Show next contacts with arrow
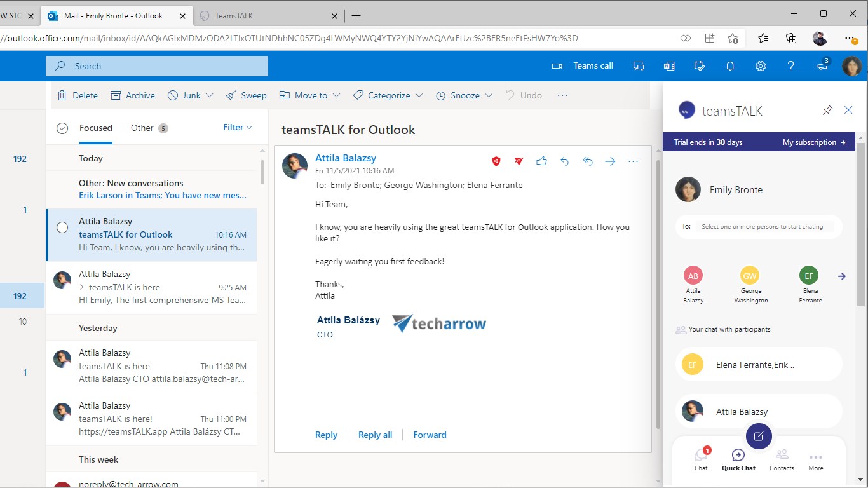 click(x=842, y=276)
